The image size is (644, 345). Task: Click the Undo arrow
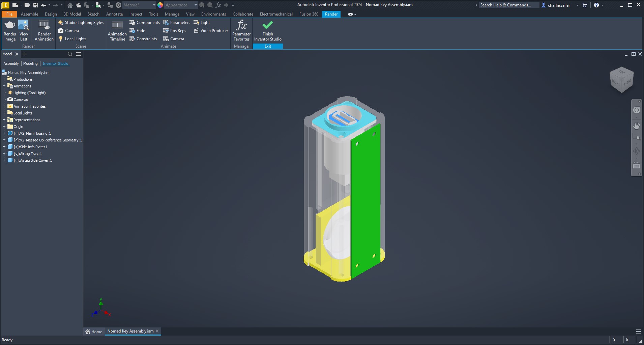tap(43, 5)
